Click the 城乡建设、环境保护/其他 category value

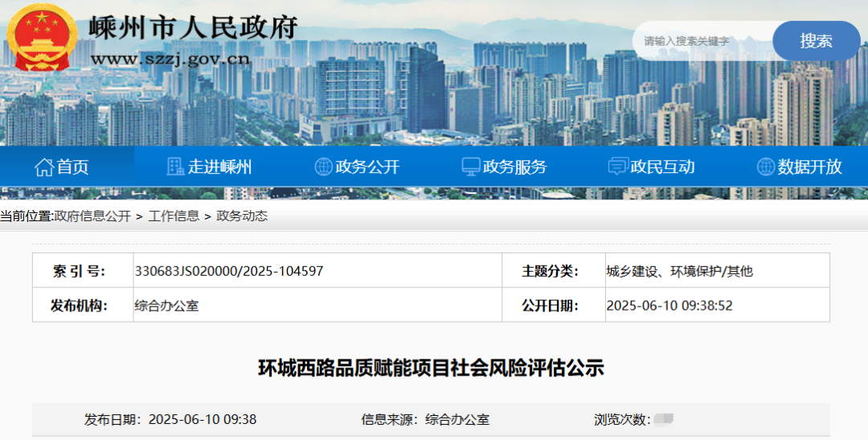click(x=679, y=271)
